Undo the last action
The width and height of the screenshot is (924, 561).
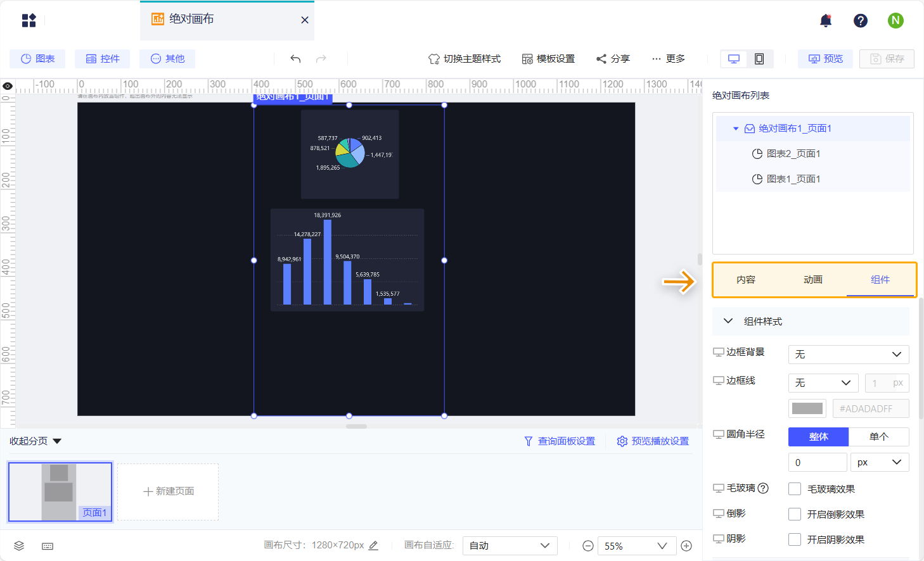295,59
